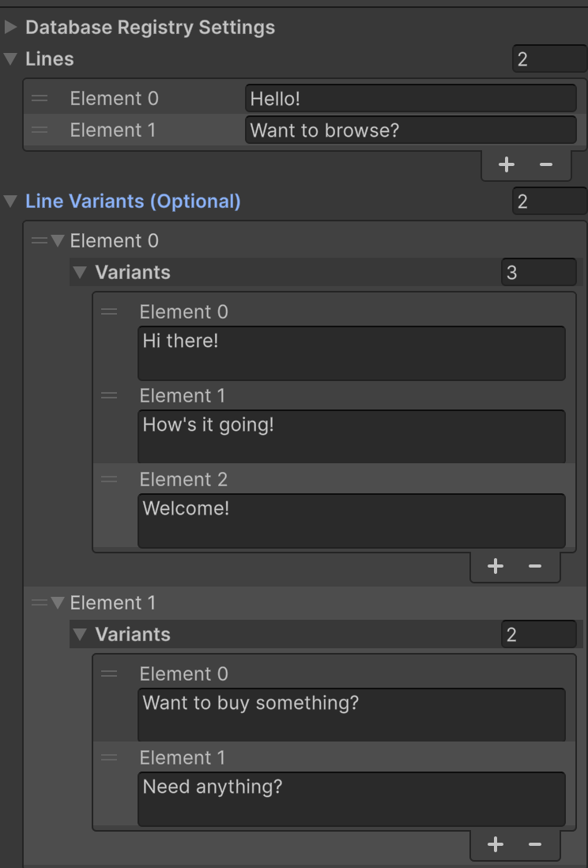Grab the drag handle of Element 0 in Lines
Viewport: 588px width, 868px height.
click(40, 98)
